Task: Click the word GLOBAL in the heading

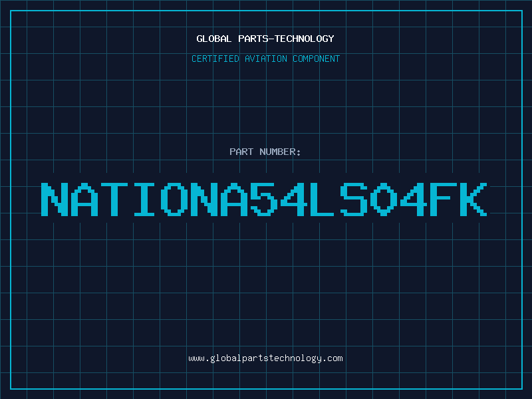Action: pos(213,39)
